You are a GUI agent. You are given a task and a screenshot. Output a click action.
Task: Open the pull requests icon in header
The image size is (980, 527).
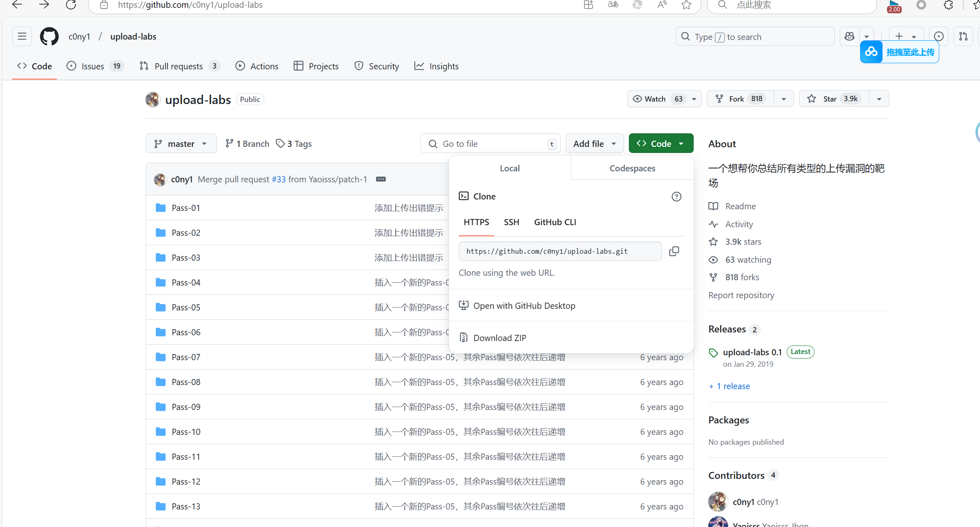point(963,37)
